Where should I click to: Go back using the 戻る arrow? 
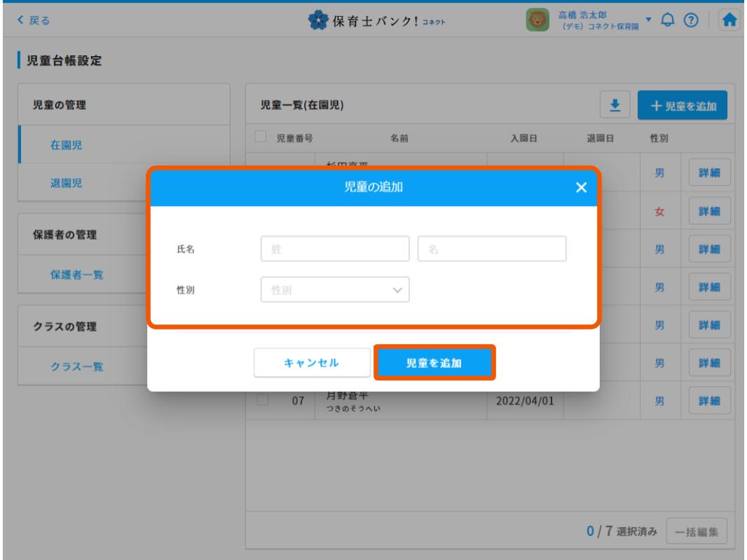coord(36,19)
